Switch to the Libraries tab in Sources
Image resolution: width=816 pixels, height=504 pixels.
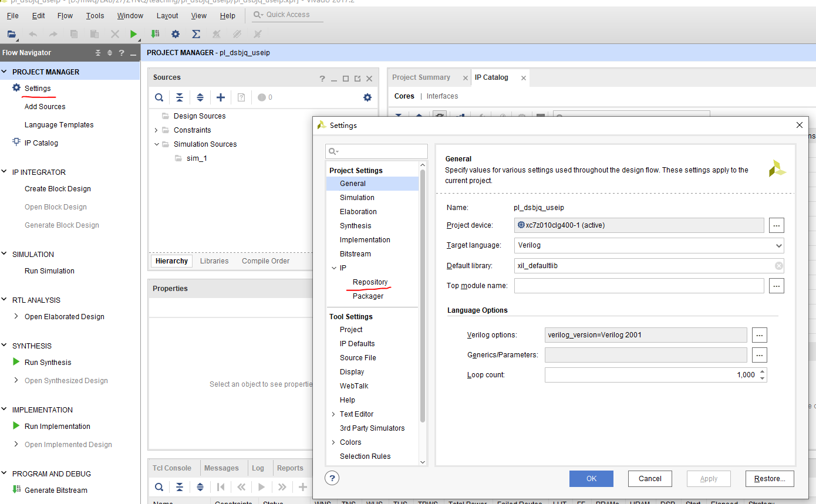(214, 261)
